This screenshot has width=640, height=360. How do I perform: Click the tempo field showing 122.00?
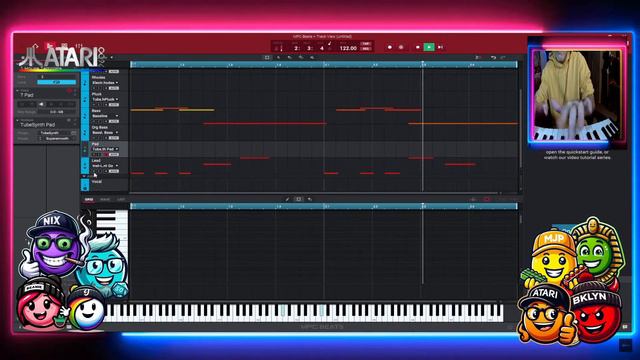click(x=348, y=48)
